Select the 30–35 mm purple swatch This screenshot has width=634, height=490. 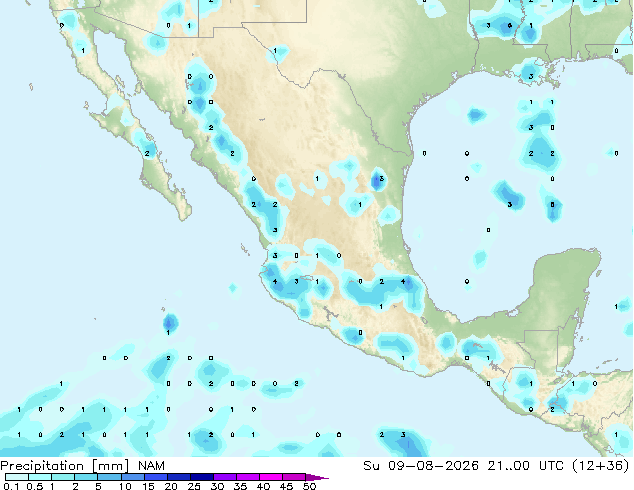(225, 477)
